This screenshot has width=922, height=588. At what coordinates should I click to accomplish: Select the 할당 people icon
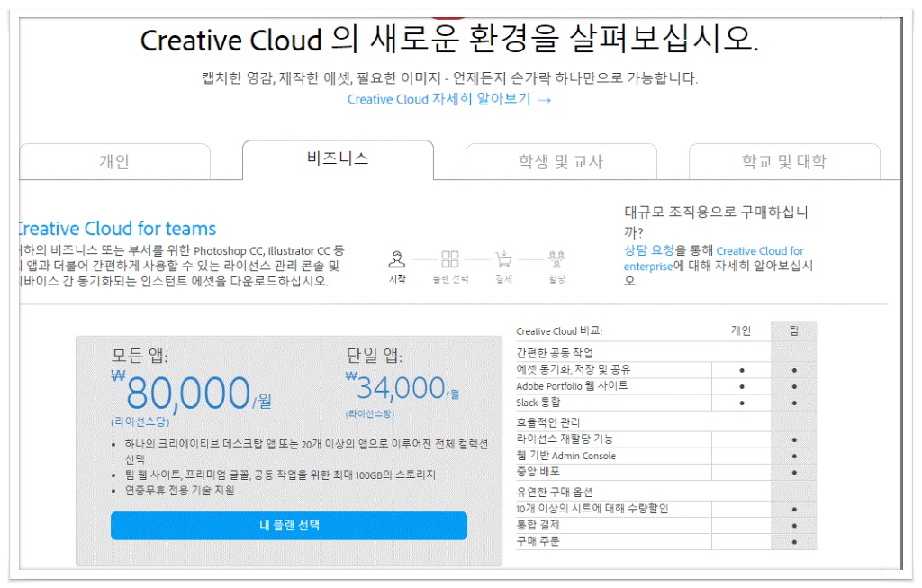(x=556, y=258)
